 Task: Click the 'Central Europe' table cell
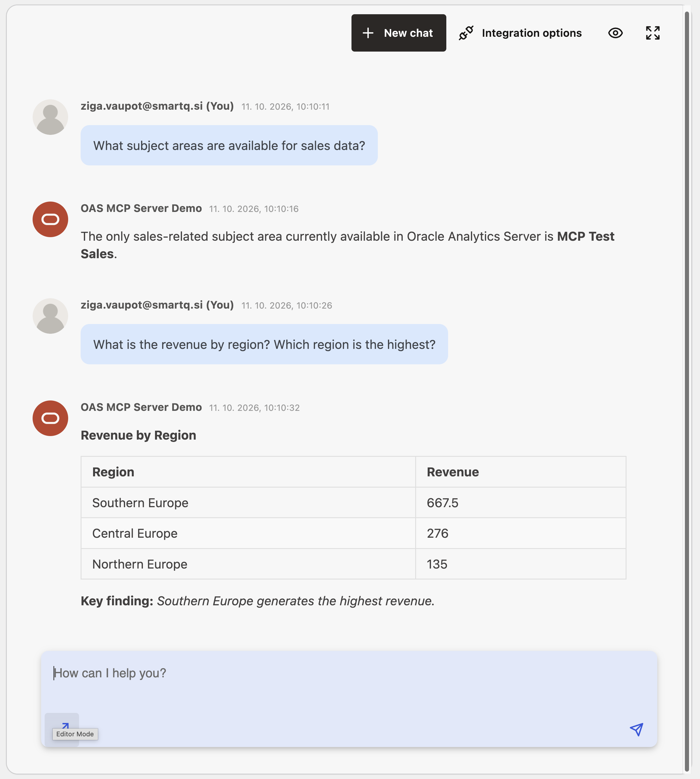(248, 533)
